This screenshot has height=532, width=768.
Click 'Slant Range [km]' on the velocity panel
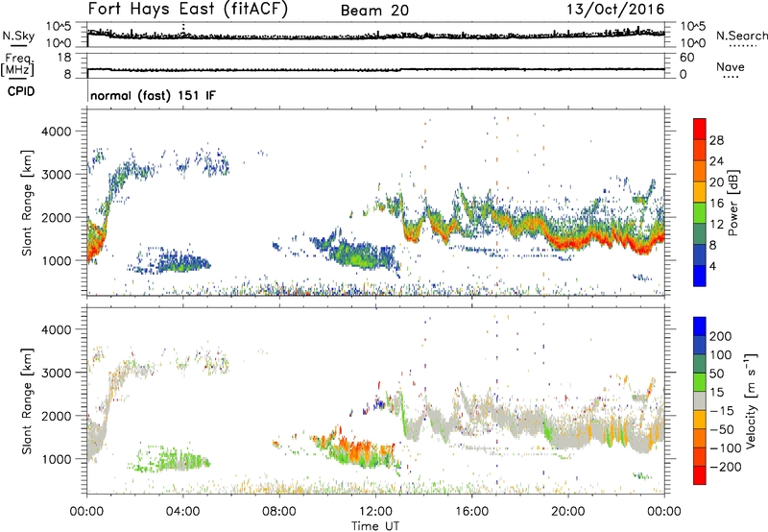click(27, 400)
